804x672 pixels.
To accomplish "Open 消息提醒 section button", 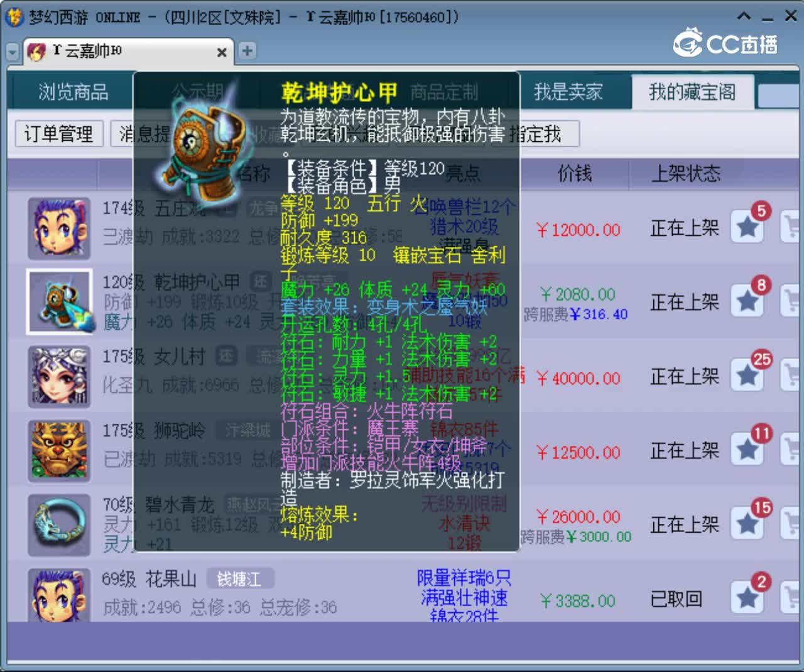I will 146,134.
